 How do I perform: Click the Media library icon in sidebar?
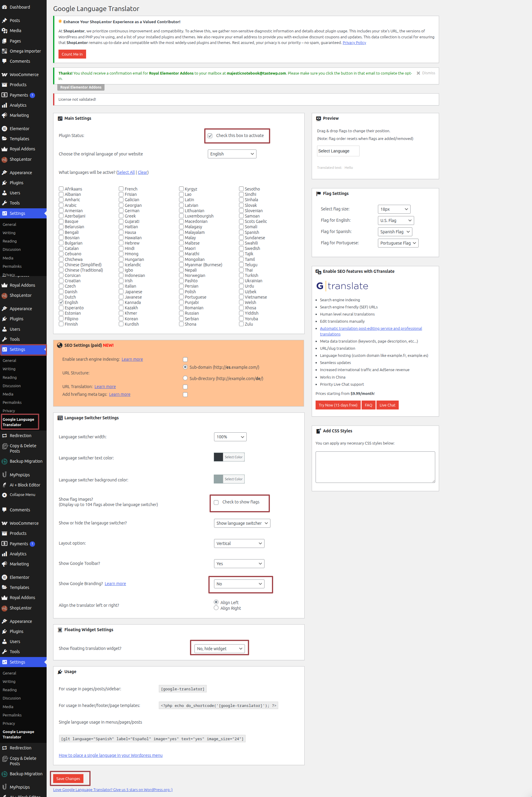4,31
